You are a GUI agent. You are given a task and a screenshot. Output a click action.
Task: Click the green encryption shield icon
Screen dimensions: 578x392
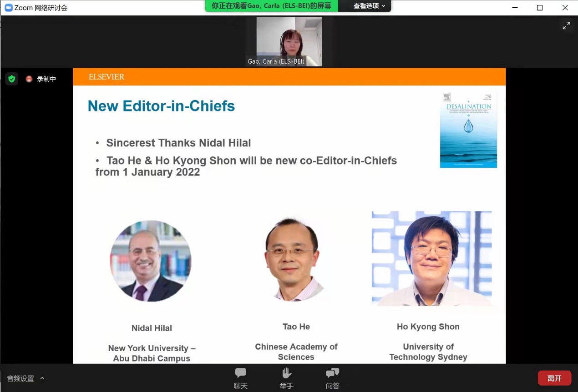pos(12,79)
